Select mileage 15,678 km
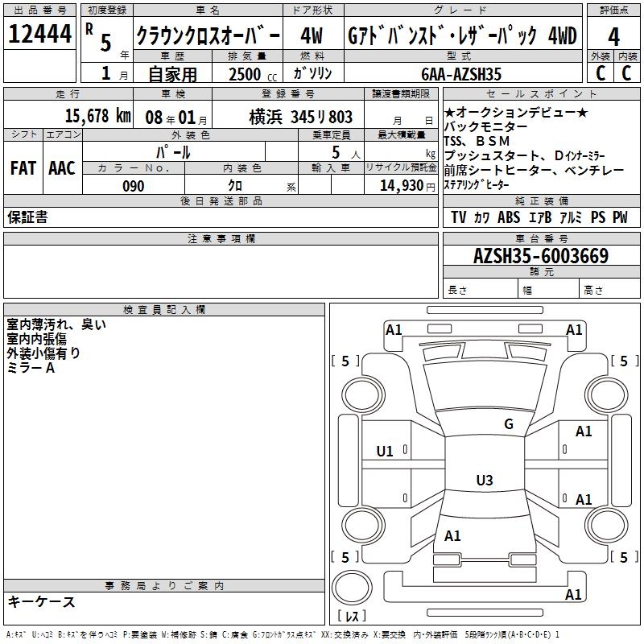 pos(98,116)
